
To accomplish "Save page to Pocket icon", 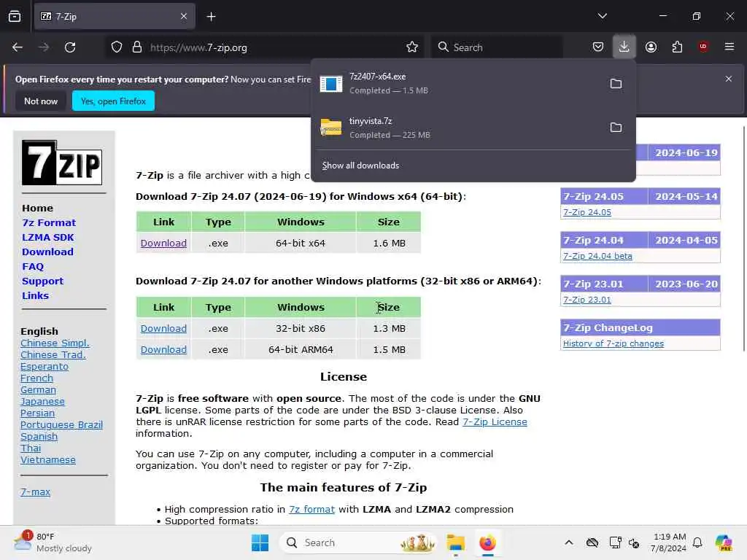I will pos(598,47).
